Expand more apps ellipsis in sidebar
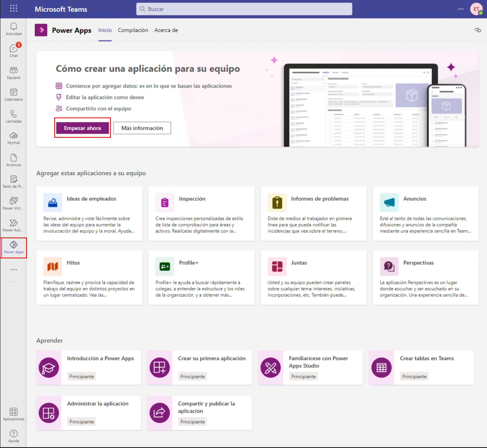 [x=14, y=270]
